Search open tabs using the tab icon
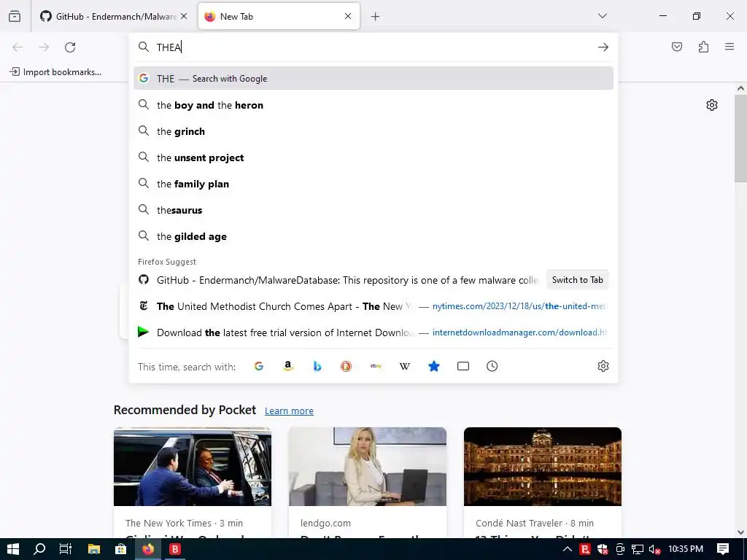Screen dimensions: 747x560 coord(463,366)
